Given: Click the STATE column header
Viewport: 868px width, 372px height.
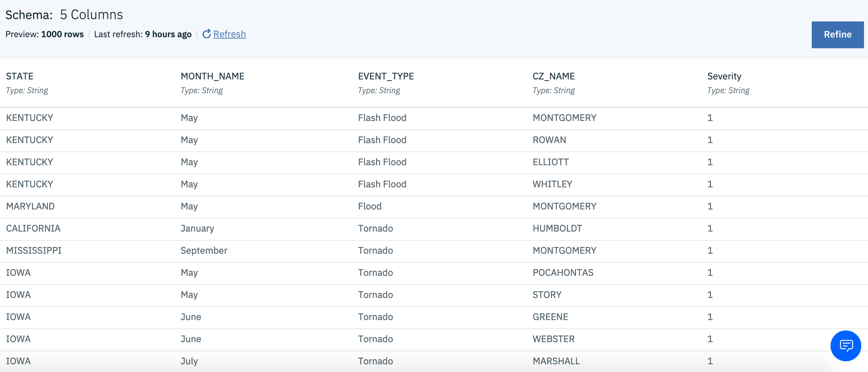Looking at the screenshot, I should pyautogui.click(x=19, y=76).
